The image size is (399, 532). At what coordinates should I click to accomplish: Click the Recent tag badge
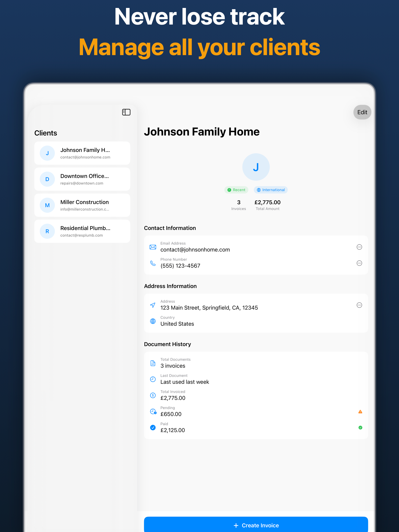pyautogui.click(x=236, y=190)
